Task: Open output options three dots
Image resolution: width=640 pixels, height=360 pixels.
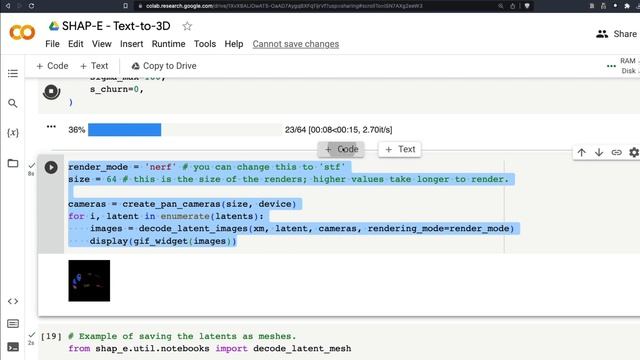Action: (51, 127)
